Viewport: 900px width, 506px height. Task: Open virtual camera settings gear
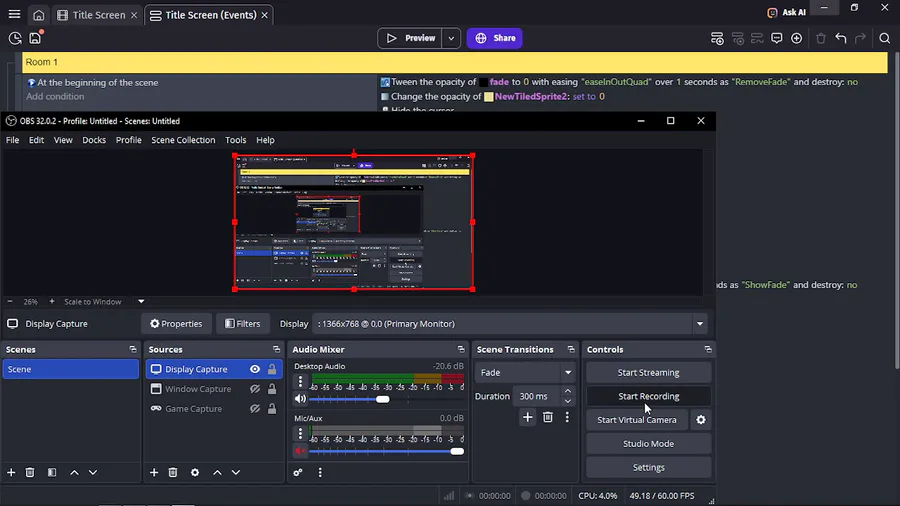(x=701, y=420)
